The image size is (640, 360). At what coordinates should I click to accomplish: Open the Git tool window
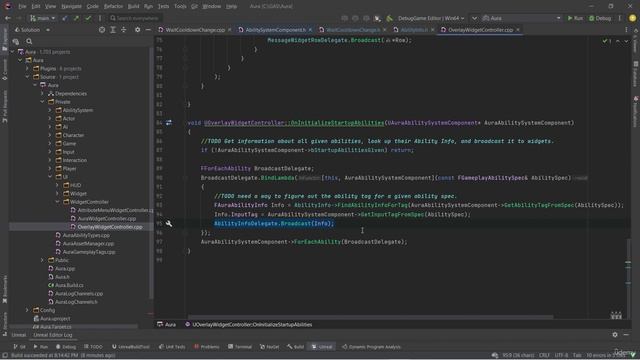click(19, 347)
